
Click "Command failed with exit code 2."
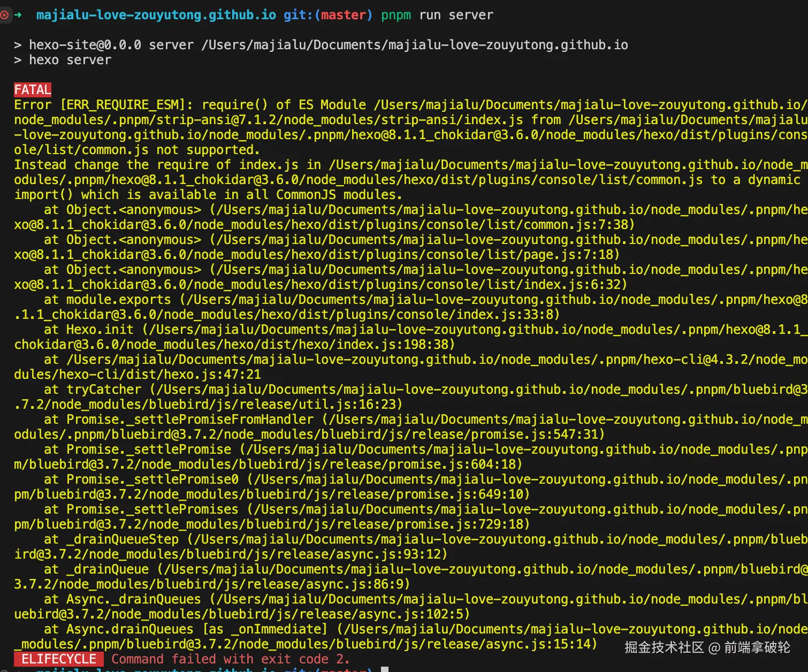(231, 659)
